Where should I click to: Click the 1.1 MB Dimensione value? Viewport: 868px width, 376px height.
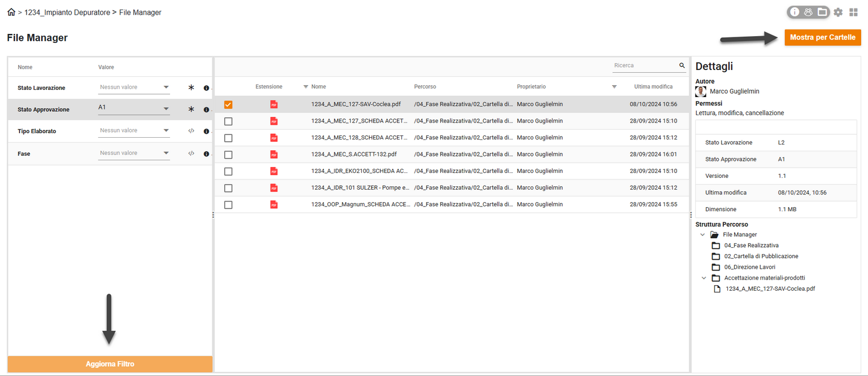point(787,209)
